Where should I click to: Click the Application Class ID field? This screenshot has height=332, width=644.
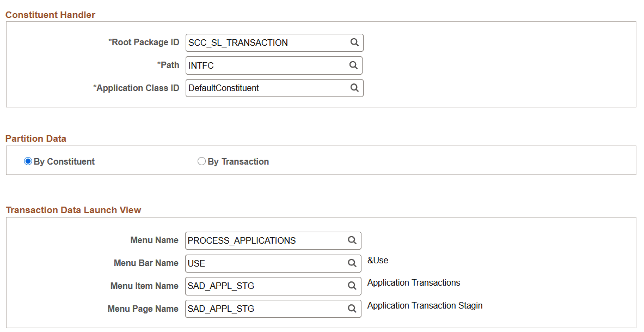click(x=261, y=88)
